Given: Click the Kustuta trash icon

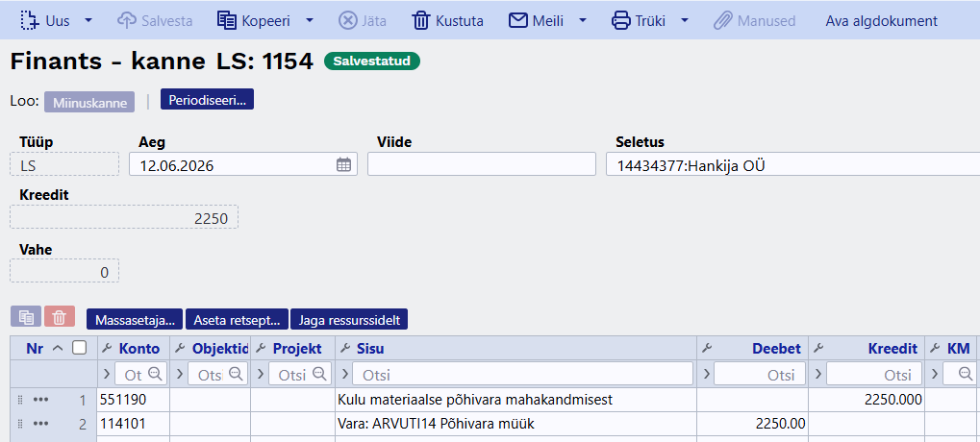Looking at the screenshot, I should coord(421,20).
